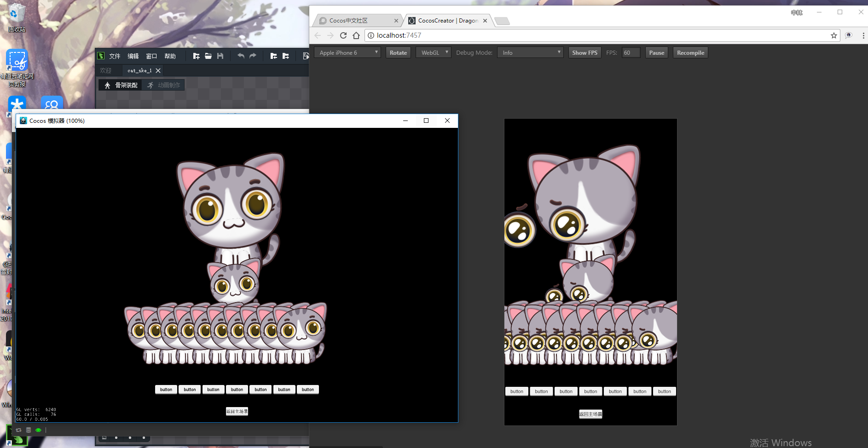Click the loop arrows icon below the simulator
The height and width of the screenshot is (448, 868).
[19, 430]
